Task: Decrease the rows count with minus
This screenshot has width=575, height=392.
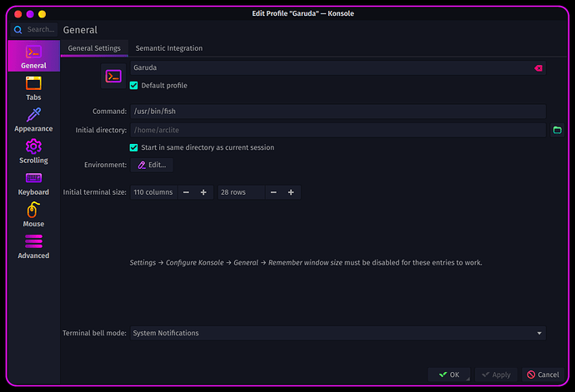Action: point(273,192)
